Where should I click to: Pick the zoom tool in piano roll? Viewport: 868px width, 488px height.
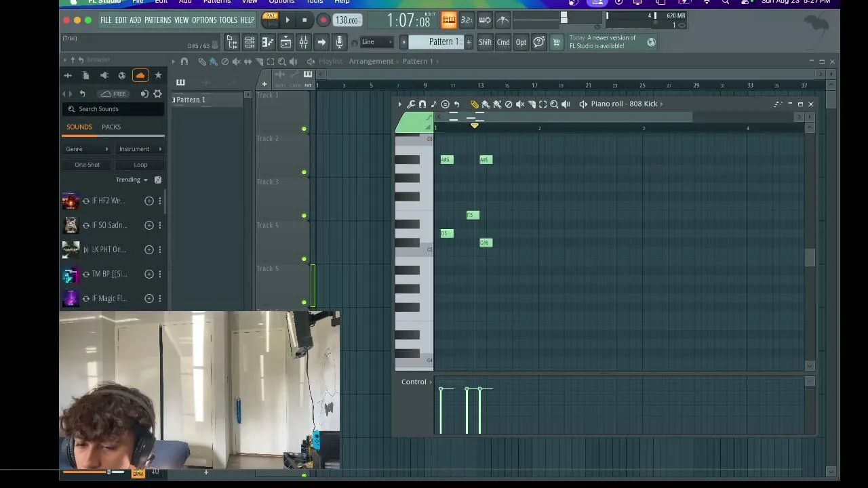[554, 104]
